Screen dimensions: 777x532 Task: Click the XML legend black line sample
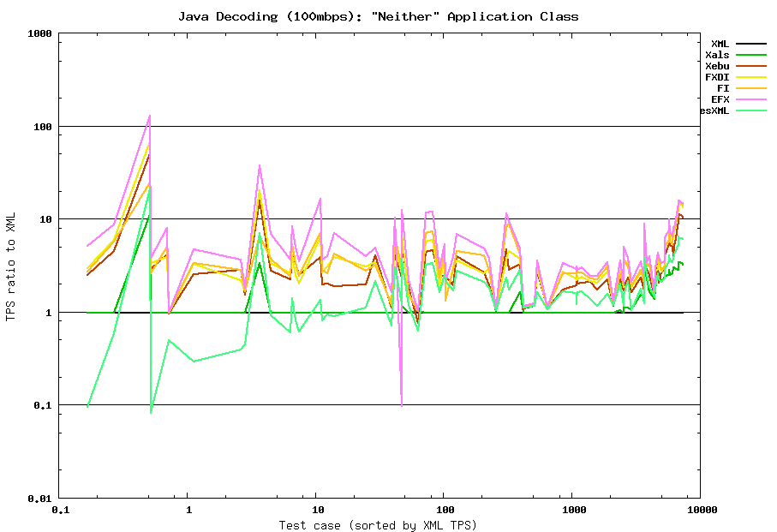pyautogui.click(x=751, y=44)
